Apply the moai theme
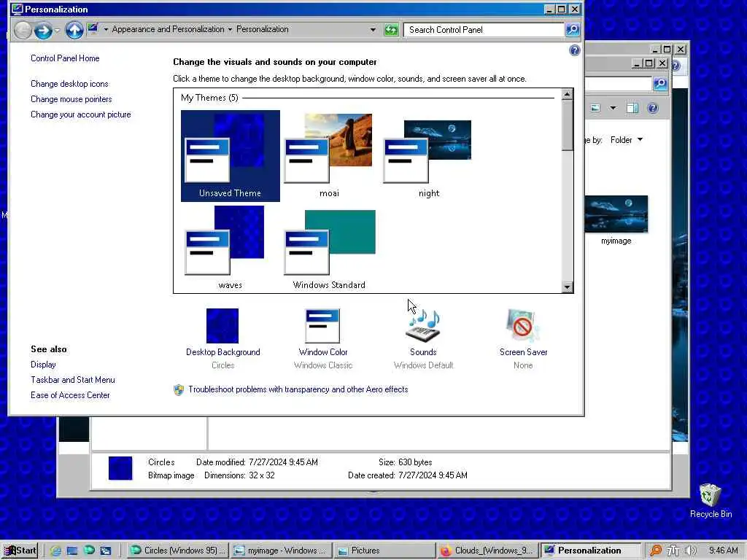747x560 pixels. tap(329, 156)
